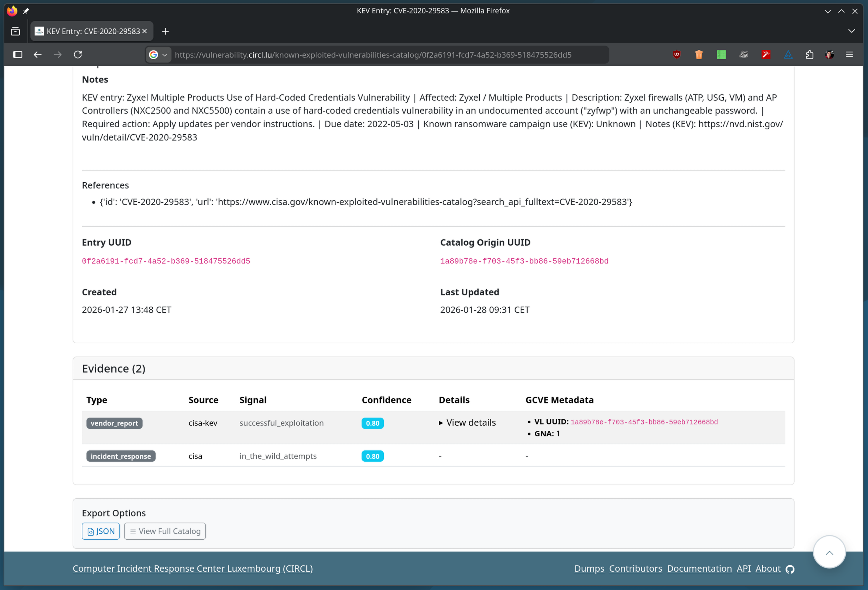Open the CIRCL footer link
This screenshot has height=590, width=868.
[x=193, y=569]
